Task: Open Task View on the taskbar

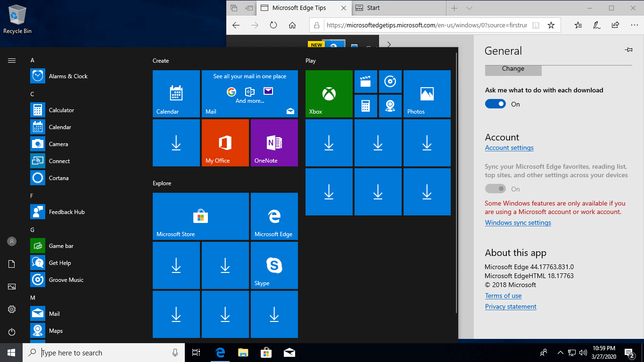Action: point(196,353)
